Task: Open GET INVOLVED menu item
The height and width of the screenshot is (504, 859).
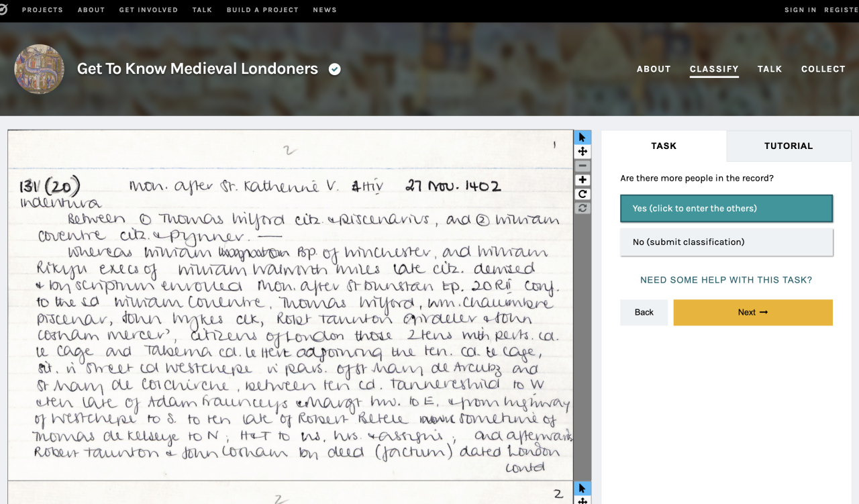Action: click(x=148, y=10)
